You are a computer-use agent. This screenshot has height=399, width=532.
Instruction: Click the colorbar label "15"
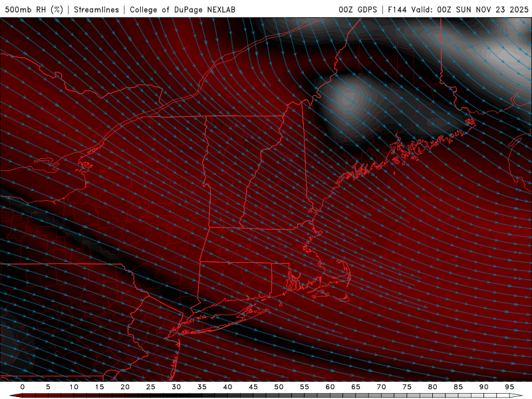click(99, 387)
